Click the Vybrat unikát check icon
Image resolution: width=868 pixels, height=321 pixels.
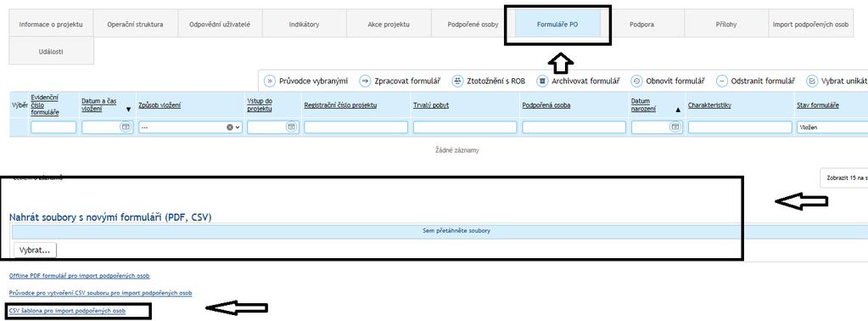(x=812, y=81)
